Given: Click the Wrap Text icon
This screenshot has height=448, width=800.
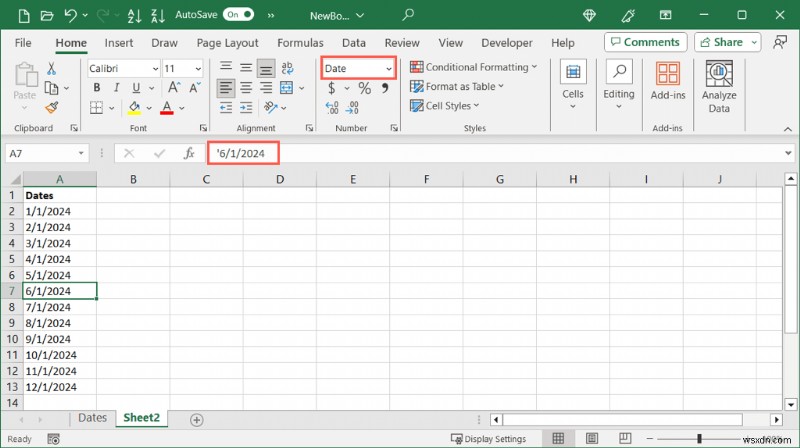Looking at the screenshot, I should coord(287,68).
